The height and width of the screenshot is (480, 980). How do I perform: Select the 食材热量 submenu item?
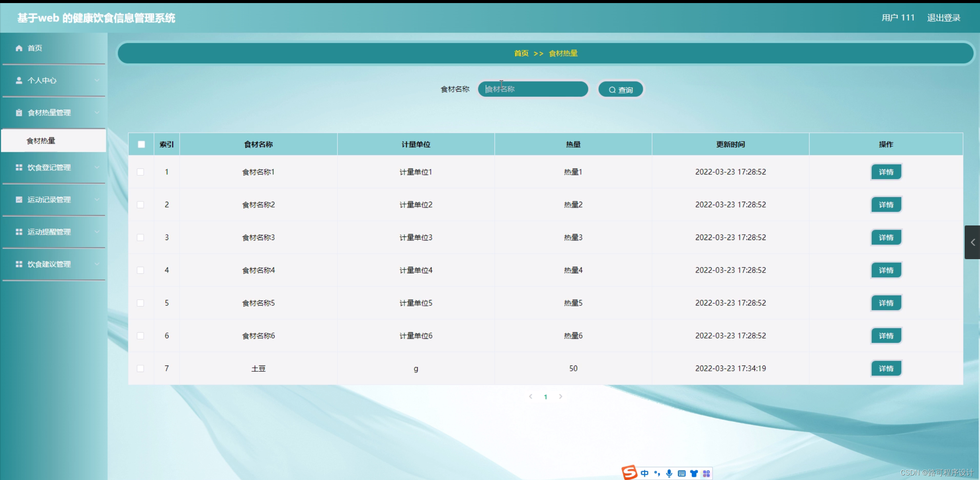(x=41, y=141)
